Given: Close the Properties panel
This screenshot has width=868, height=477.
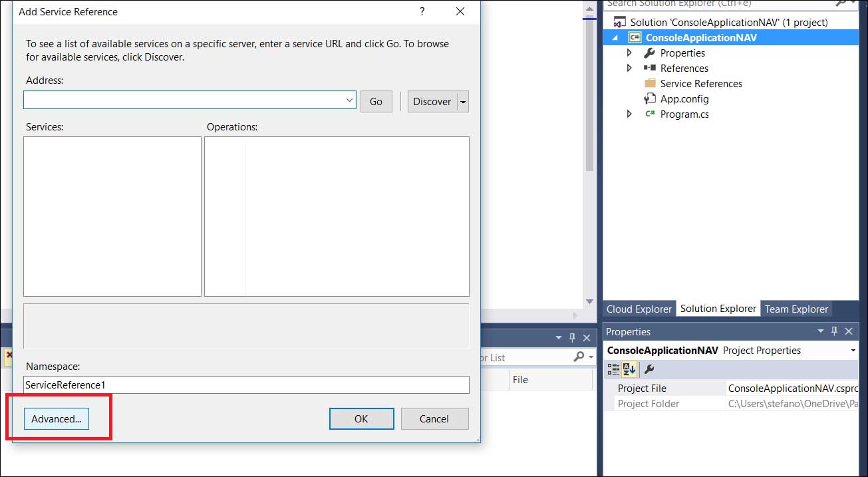Looking at the screenshot, I should click(x=849, y=331).
